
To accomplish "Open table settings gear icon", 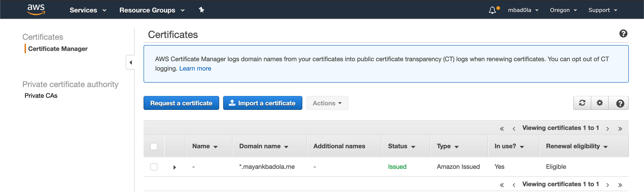I will point(600,103).
